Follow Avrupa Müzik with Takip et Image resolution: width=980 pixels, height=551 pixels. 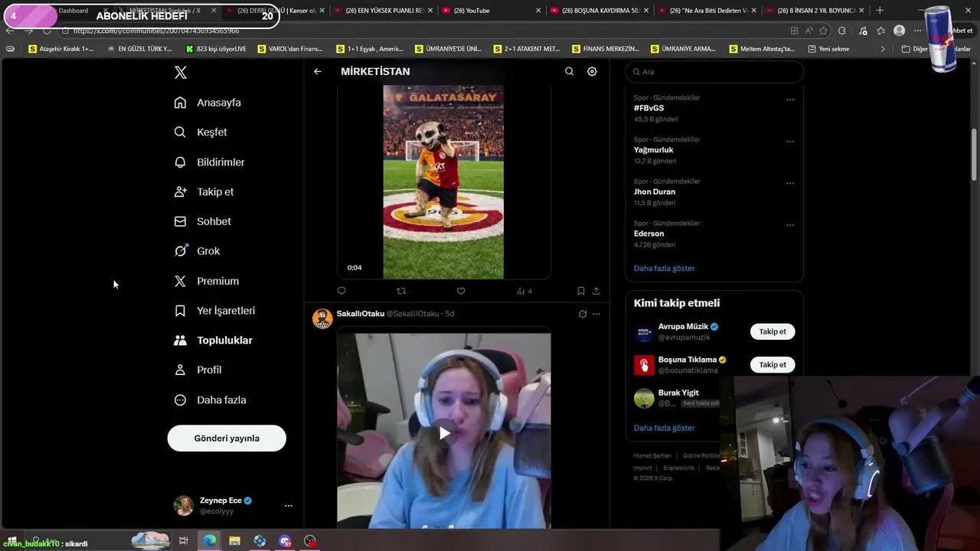tap(773, 331)
